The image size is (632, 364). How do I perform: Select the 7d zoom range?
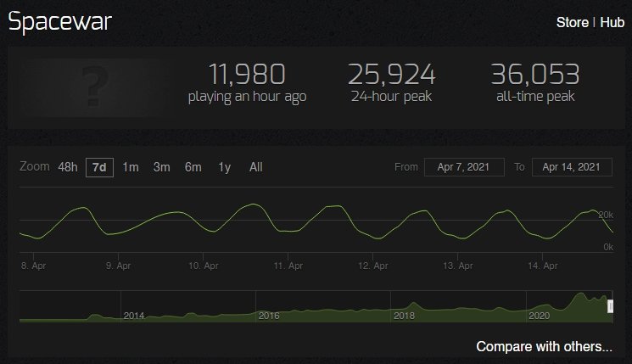click(x=99, y=167)
